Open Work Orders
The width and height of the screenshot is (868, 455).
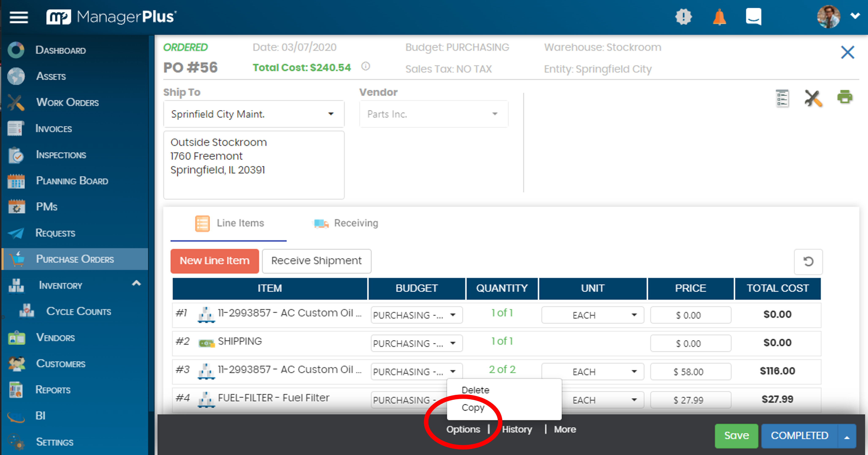(67, 102)
